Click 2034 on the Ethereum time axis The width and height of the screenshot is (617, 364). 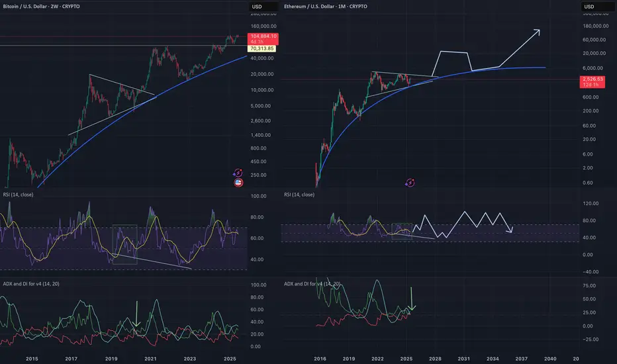tap(493, 359)
